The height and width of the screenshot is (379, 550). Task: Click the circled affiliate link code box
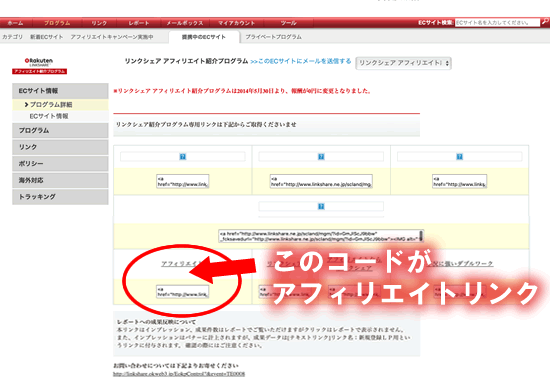pos(182,291)
